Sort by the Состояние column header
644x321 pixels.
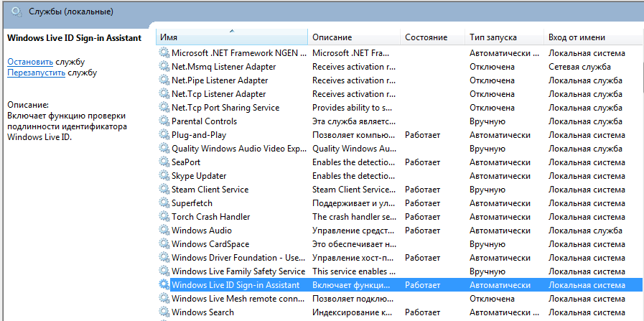(433, 37)
